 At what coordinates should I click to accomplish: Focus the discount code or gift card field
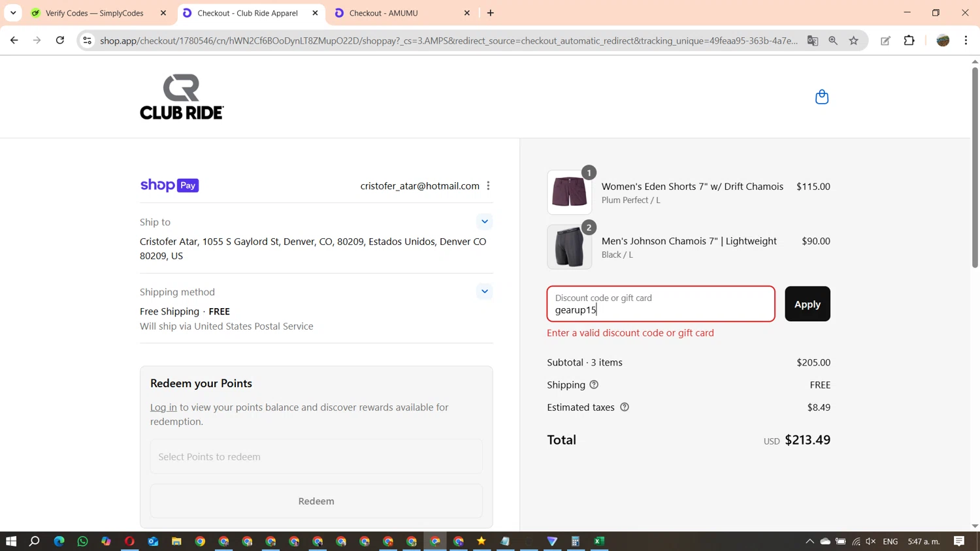[661, 304]
